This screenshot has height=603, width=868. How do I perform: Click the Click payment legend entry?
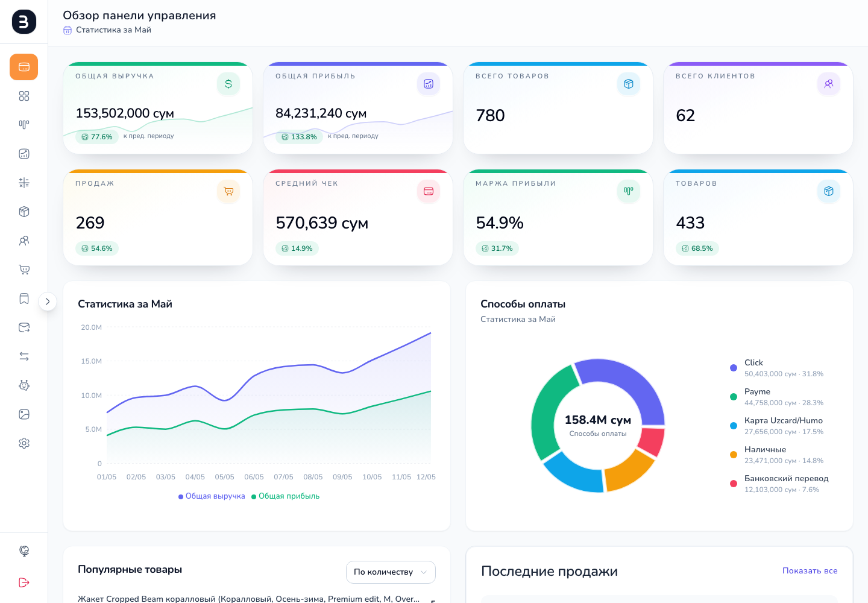[x=777, y=368]
